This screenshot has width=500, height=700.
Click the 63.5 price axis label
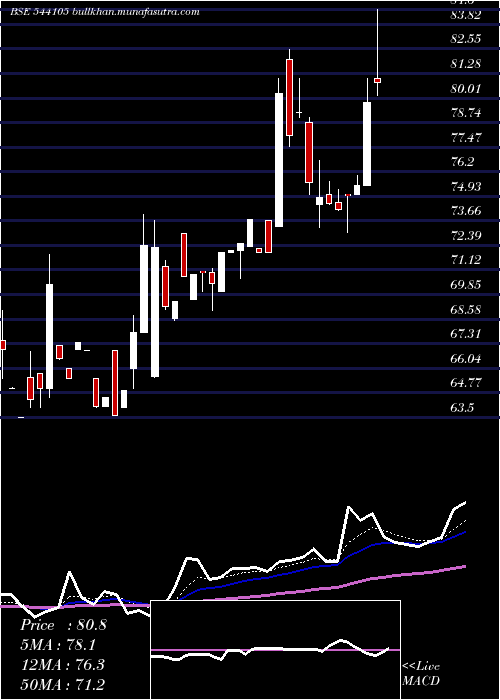click(x=462, y=408)
